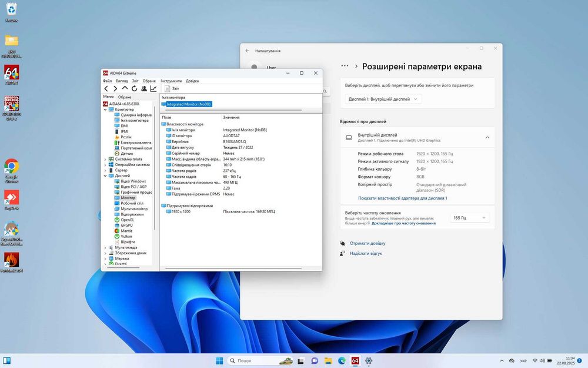This screenshot has width=588, height=368.
Task: Click the Звіт report toolbar button
Action: pyautogui.click(x=172, y=89)
